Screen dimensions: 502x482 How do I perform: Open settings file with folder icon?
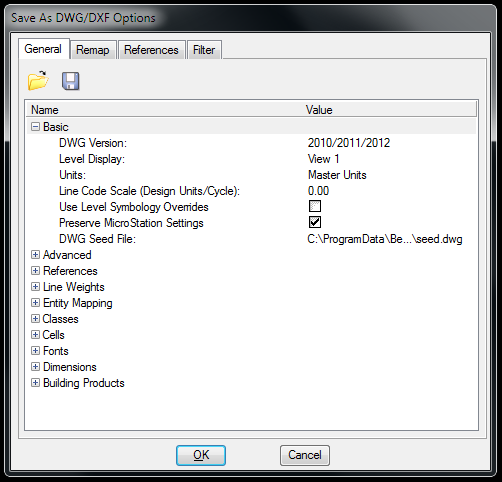38,81
